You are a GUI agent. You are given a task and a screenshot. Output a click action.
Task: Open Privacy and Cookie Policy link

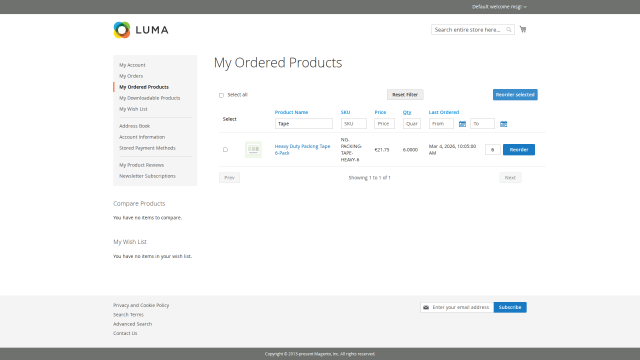141,305
